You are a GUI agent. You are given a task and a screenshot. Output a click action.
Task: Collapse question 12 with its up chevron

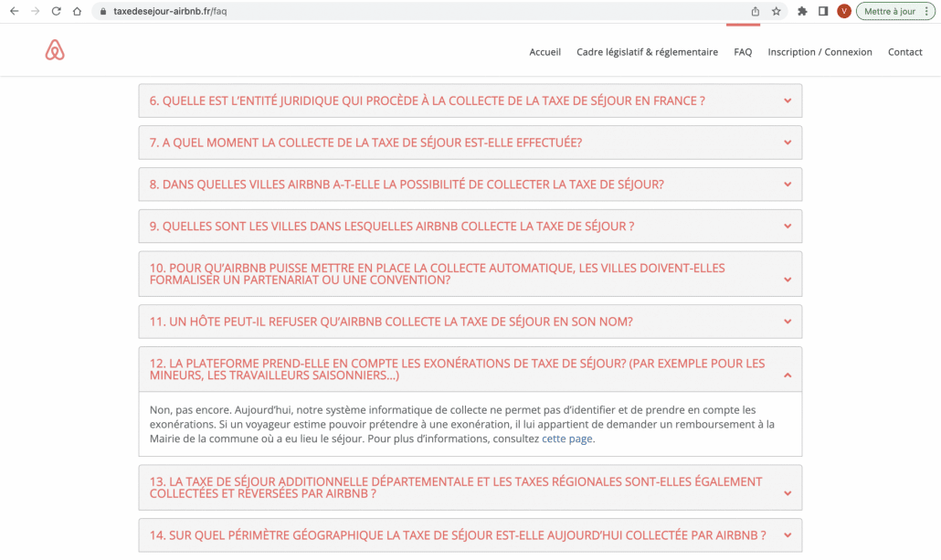(788, 375)
